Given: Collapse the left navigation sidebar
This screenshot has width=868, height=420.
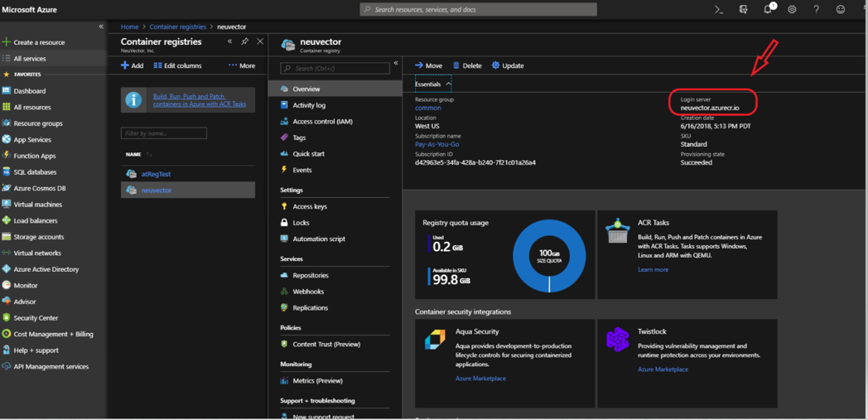Looking at the screenshot, I should click(x=101, y=27).
